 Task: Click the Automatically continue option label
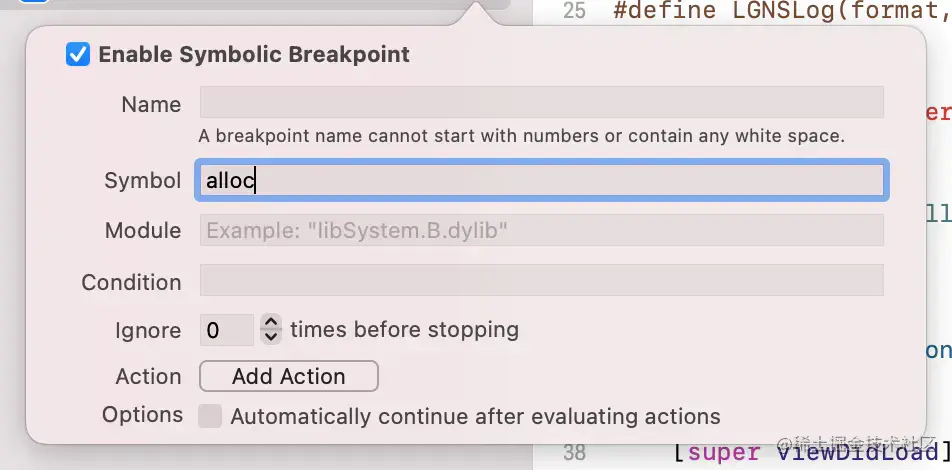pos(475,417)
